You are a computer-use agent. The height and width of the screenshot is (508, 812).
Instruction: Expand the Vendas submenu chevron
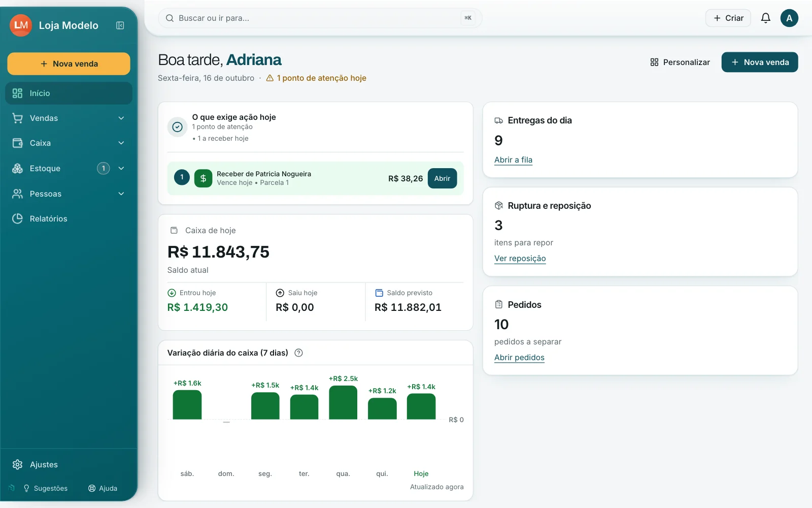pos(121,118)
